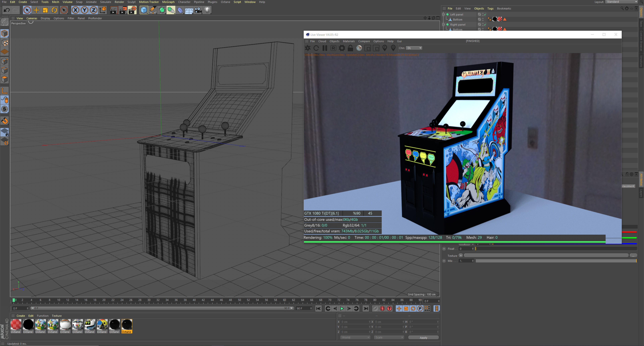Play the animation forward
The height and width of the screenshot is (346, 644).
tap(342, 308)
